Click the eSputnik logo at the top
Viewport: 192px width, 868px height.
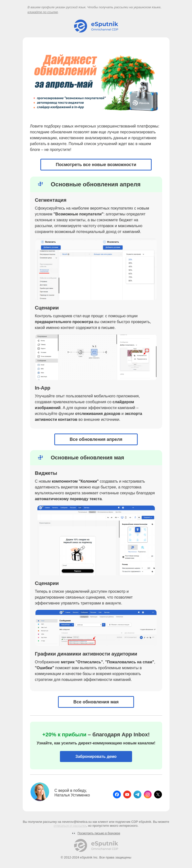point(96,26)
